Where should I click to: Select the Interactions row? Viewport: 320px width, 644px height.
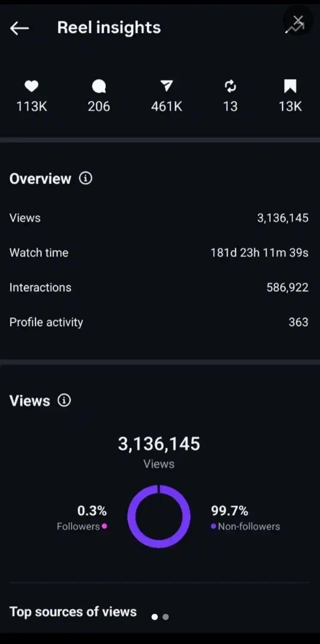(159, 287)
